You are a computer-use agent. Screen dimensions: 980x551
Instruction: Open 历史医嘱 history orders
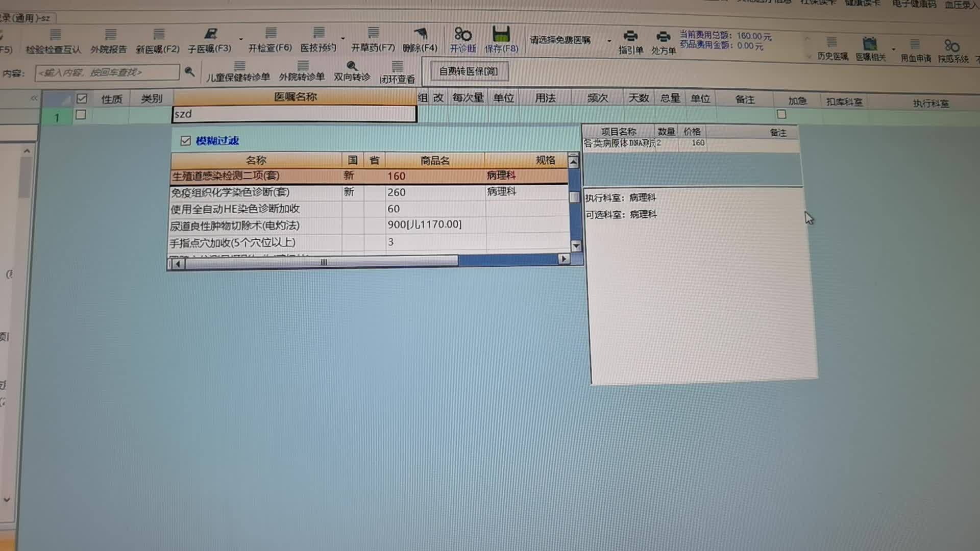click(832, 49)
